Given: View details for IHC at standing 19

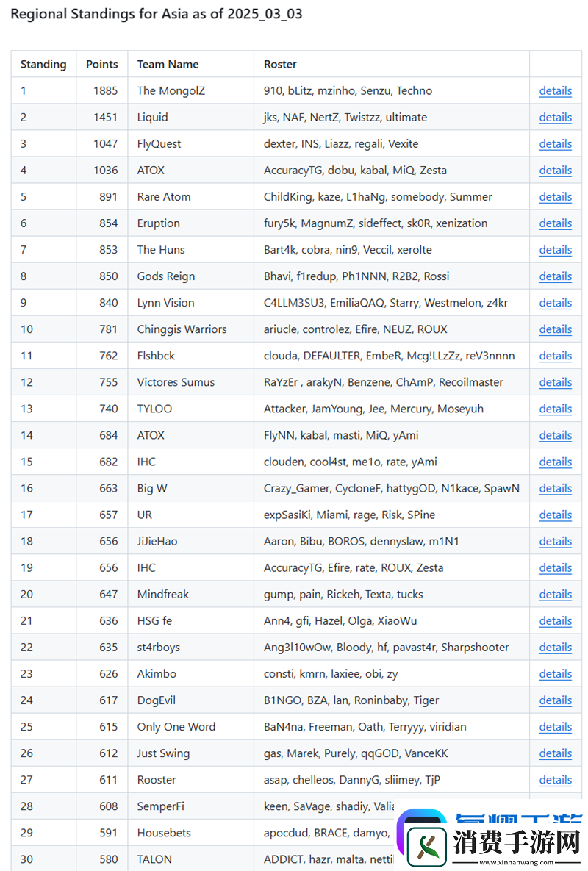Looking at the screenshot, I should 555,567.
